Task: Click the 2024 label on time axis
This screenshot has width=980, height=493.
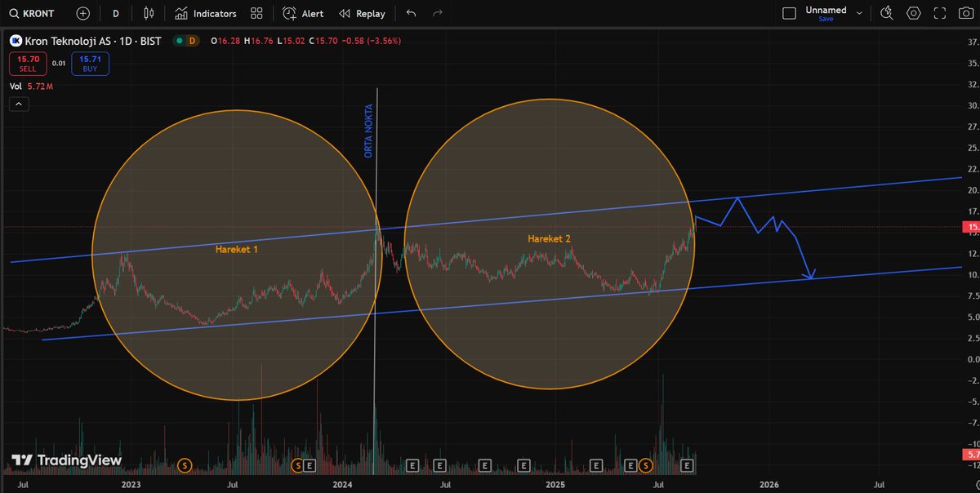Action: point(343,485)
